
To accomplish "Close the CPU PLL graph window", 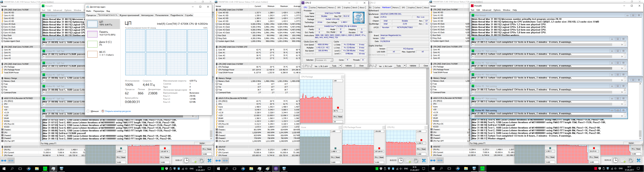I will (x=426, y=127).
